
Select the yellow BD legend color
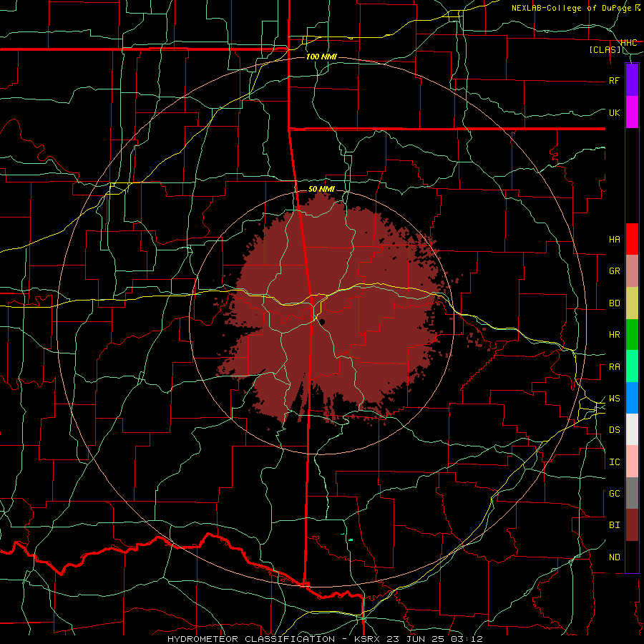pyautogui.click(x=632, y=303)
